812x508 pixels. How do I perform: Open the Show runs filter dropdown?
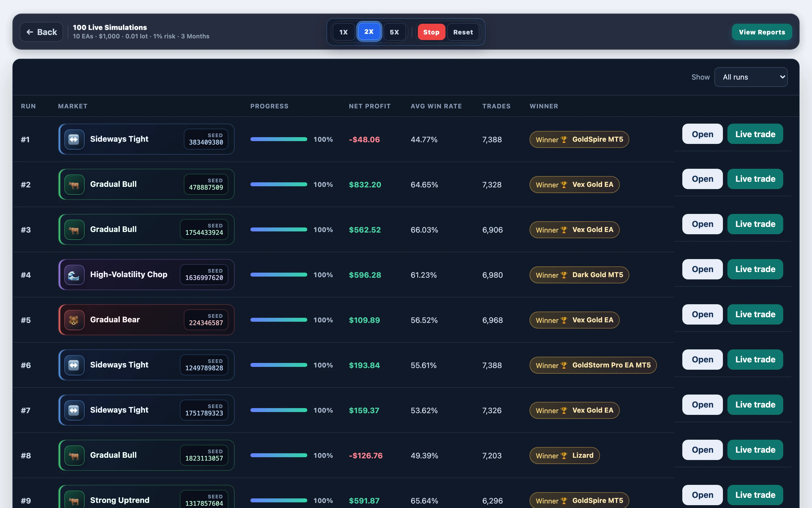751,77
